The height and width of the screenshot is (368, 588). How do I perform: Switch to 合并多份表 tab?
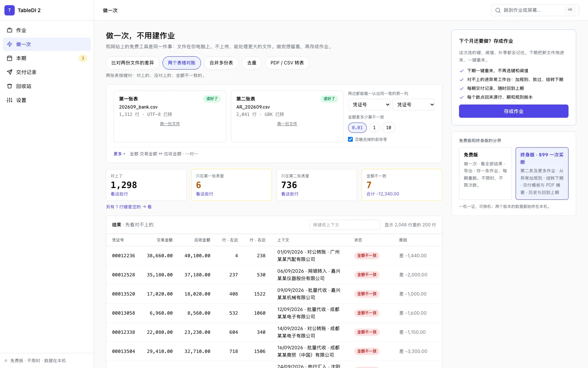pos(221,63)
